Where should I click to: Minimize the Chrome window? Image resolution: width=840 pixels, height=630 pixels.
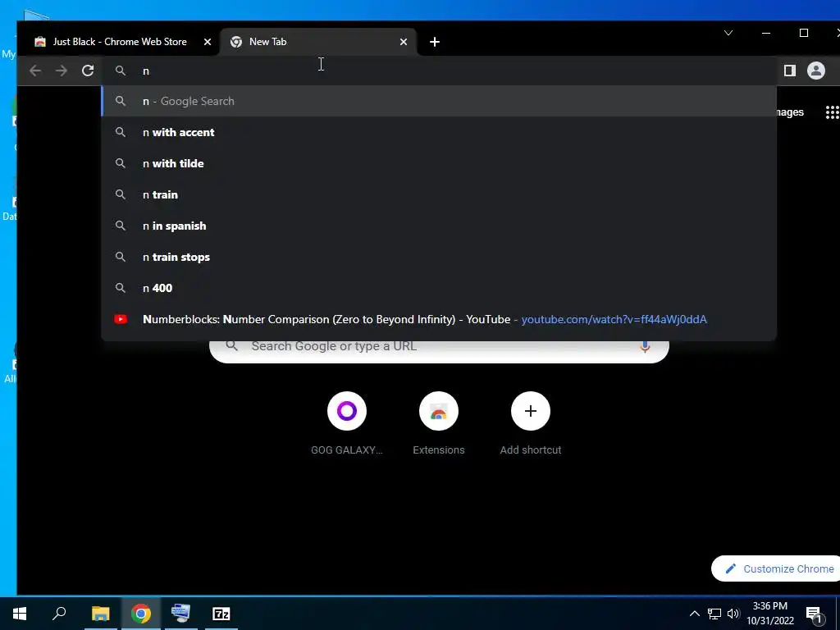point(766,33)
